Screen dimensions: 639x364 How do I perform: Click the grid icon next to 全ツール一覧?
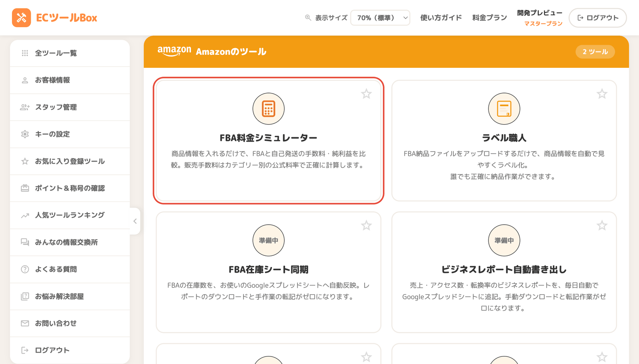pos(25,53)
